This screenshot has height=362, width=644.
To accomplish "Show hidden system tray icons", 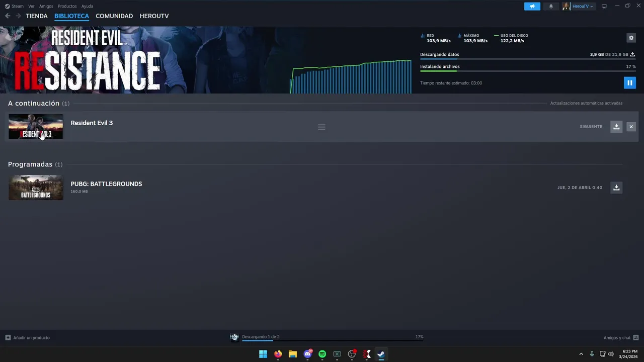I will [581, 354].
